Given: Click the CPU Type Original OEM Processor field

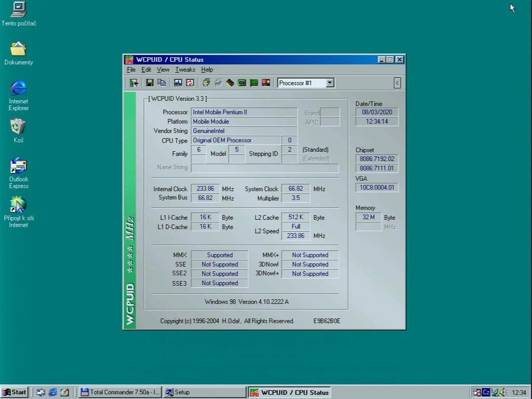Looking at the screenshot, I should (236, 140).
